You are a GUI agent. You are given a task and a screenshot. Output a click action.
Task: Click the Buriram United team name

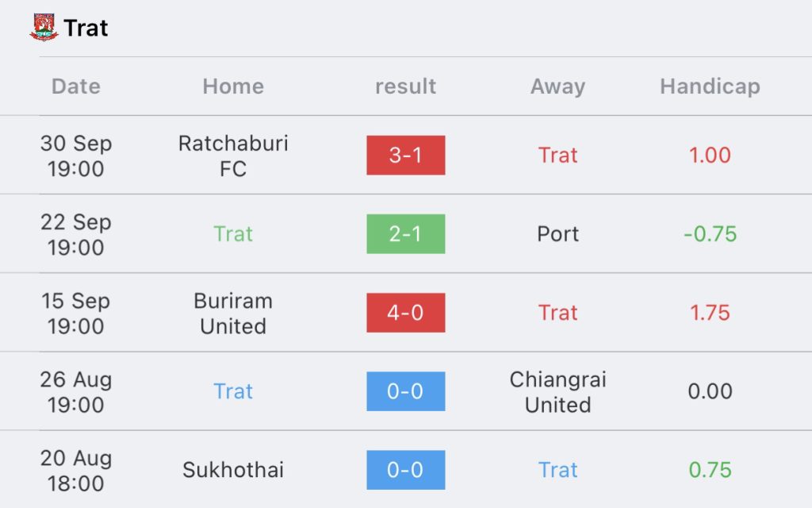point(233,313)
